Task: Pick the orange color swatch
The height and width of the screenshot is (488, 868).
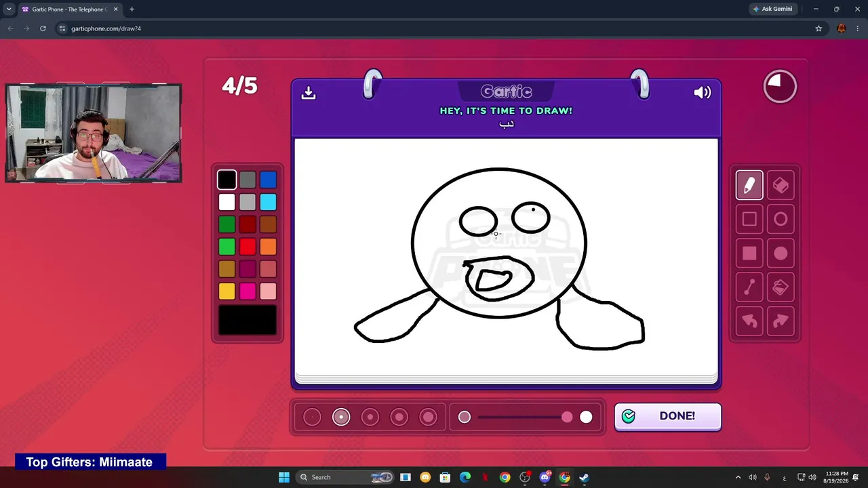Action: (x=268, y=247)
